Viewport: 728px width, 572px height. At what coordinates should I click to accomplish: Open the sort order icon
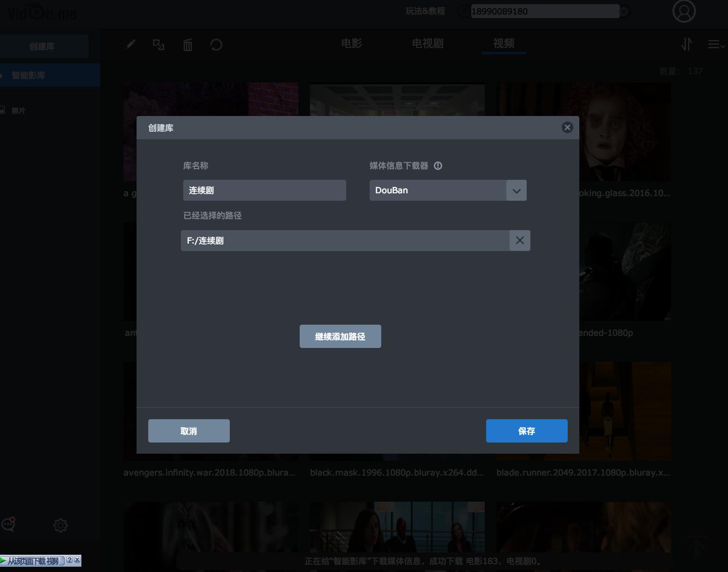[687, 44]
